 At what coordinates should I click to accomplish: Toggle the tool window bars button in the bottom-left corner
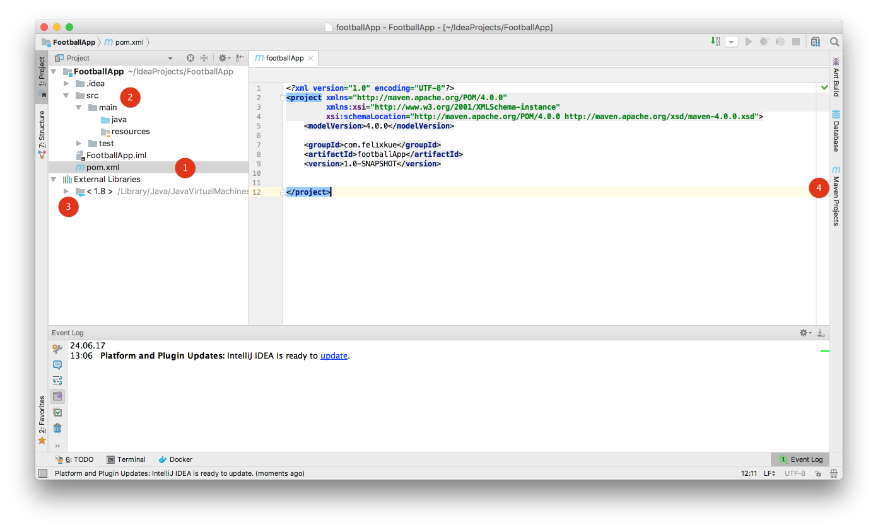pos(42,473)
